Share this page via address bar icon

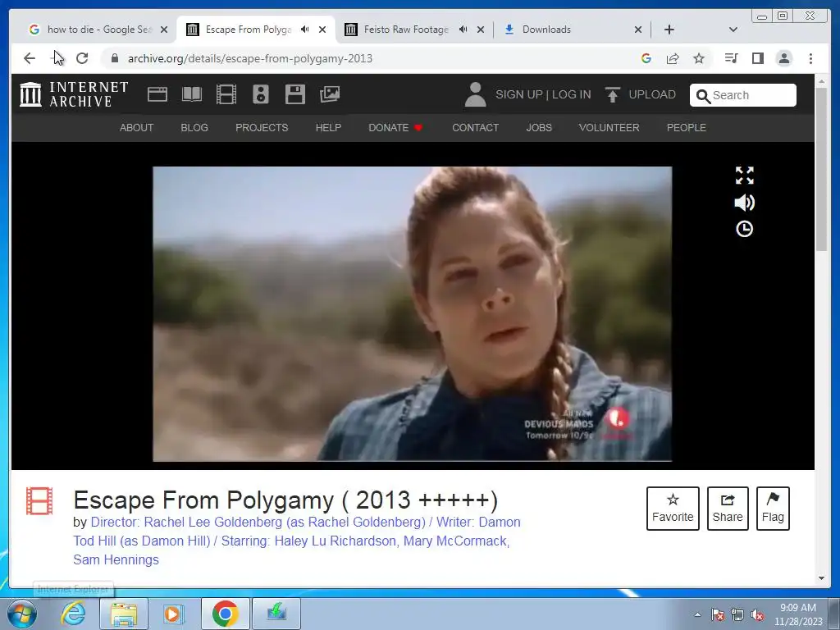pyautogui.click(x=673, y=58)
